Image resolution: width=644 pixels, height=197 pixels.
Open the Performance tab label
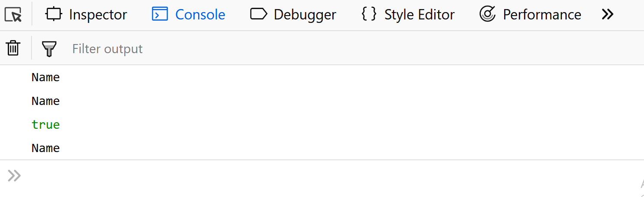[x=542, y=15]
